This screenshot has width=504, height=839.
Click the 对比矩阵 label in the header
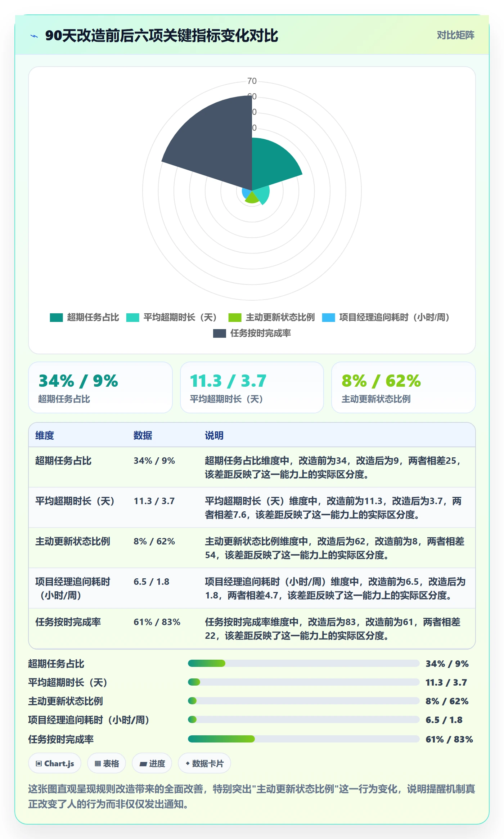(x=455, y=35)
